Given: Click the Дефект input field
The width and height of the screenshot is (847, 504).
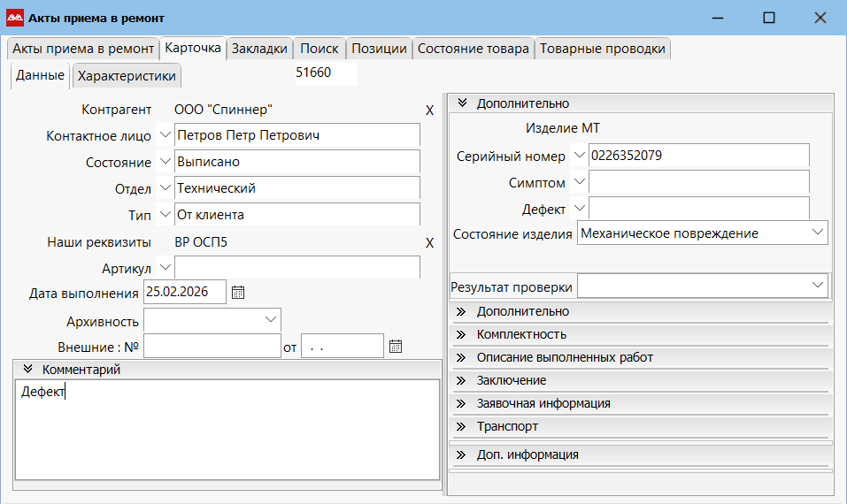Looking at the screenshot, I should [698, 209].
